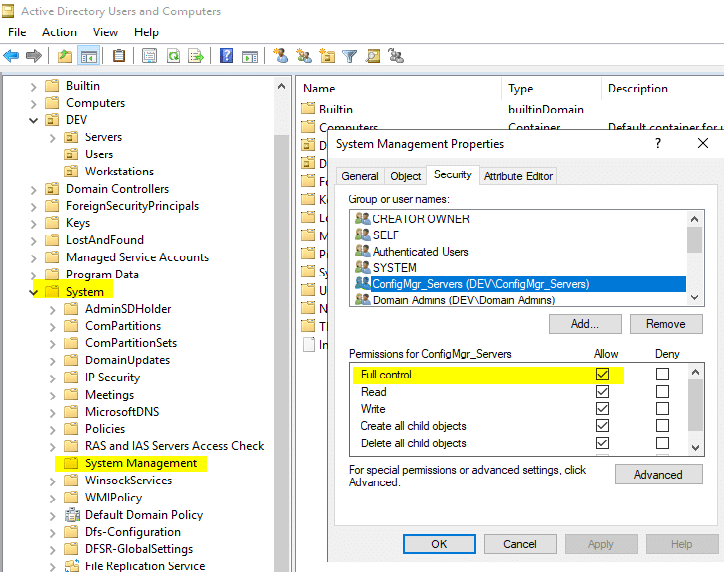
Task: Uncheck Allow for Full control
Action: pyautogui.click(x=602, y=375)
